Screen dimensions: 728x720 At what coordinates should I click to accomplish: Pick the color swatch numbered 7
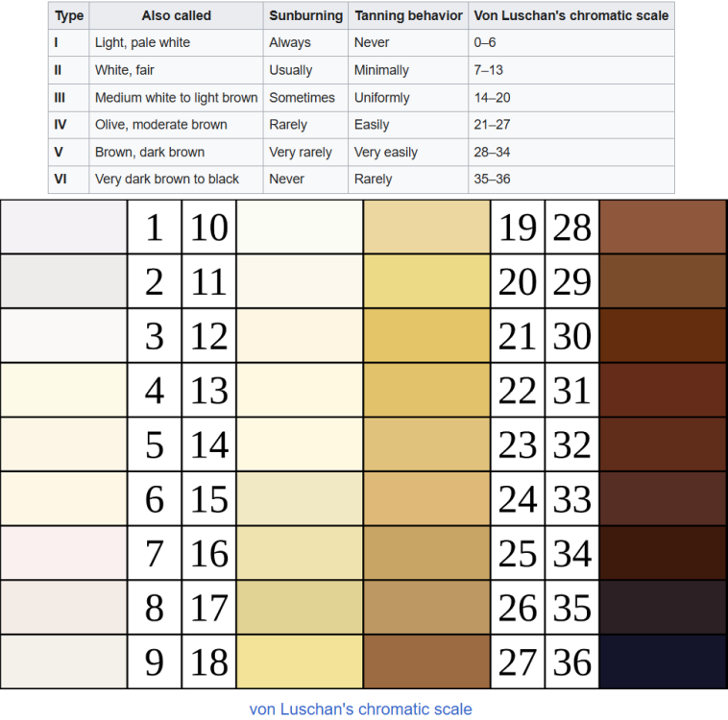[x=64, y=553]
